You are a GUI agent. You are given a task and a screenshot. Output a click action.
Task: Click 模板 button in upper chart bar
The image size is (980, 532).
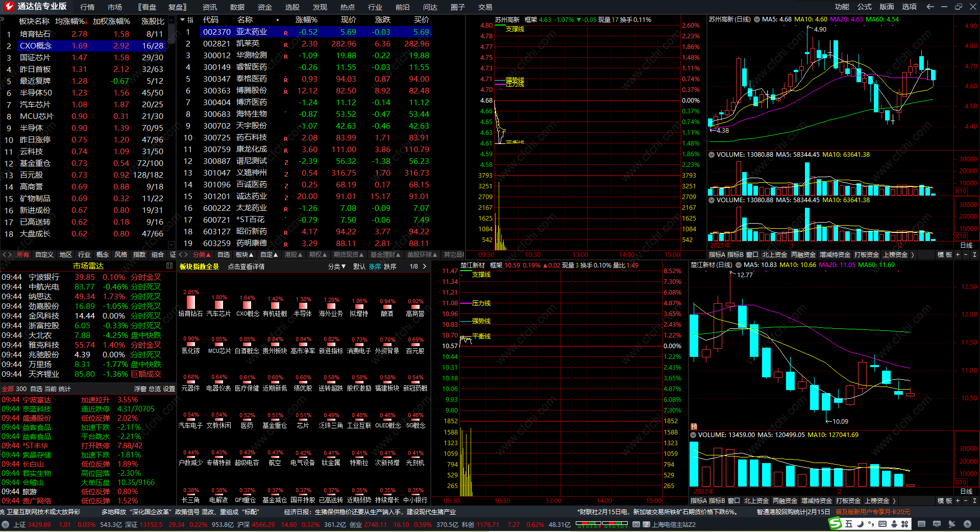945,254
